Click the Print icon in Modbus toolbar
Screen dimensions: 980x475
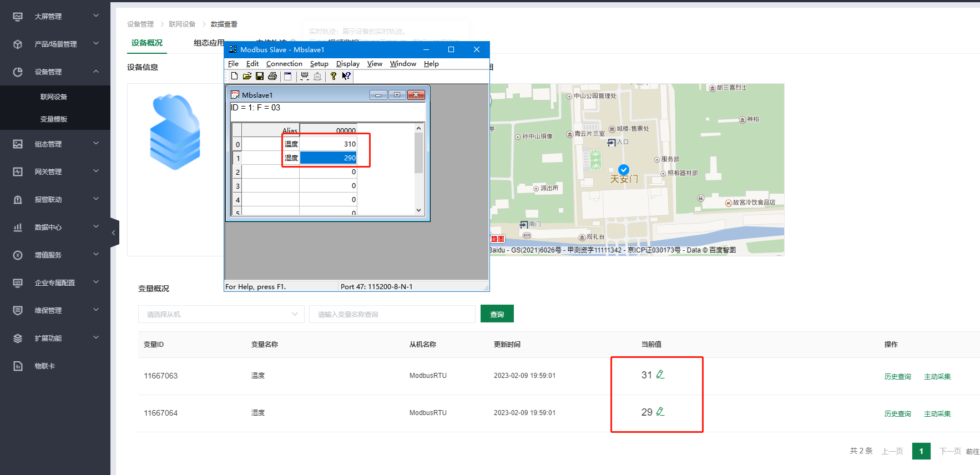[272, 76]
